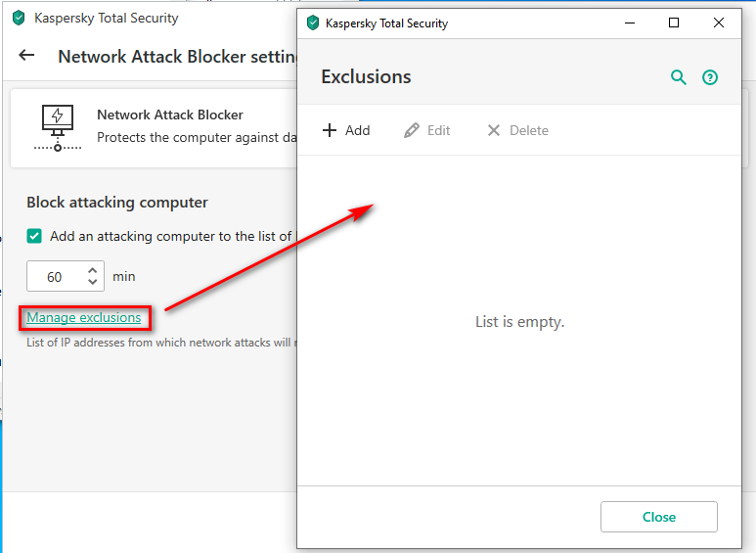The height and width of the screenshot is (553, 756).
Task: Go back using the left arrow
Action: [x=26, y=55]
